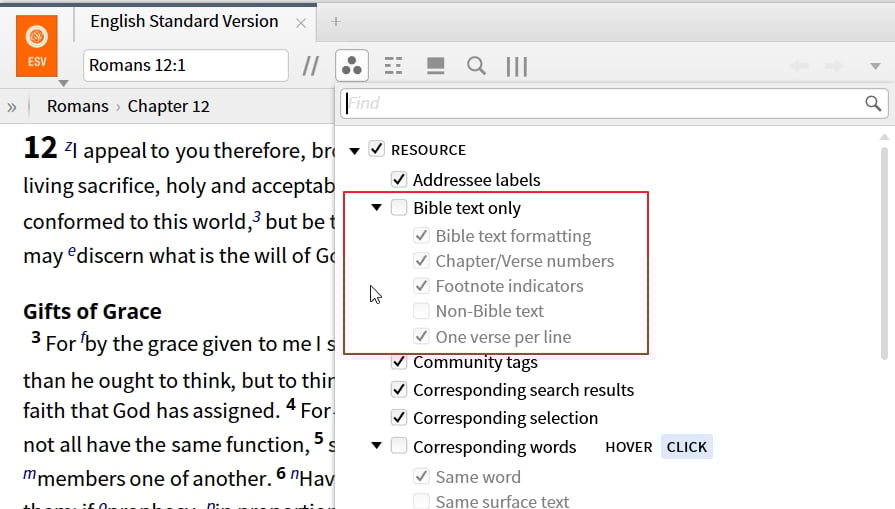Go forward with the right arrow
This screenshot has width=895, height=509.
tap(834, 66)
